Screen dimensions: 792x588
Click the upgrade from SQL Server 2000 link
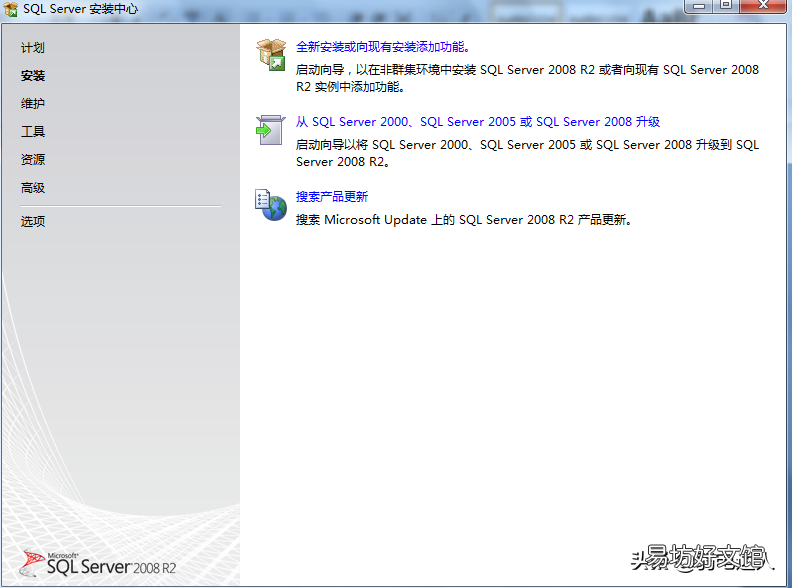point(478,122)
